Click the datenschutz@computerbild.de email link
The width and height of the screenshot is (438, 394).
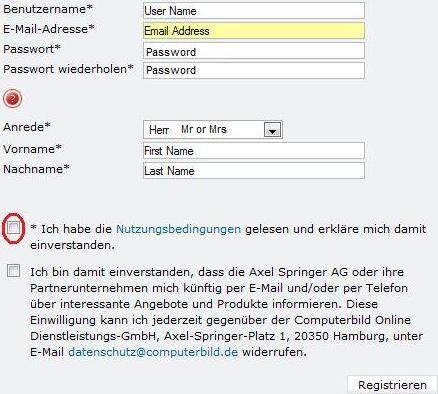click(x=153, y=352)
